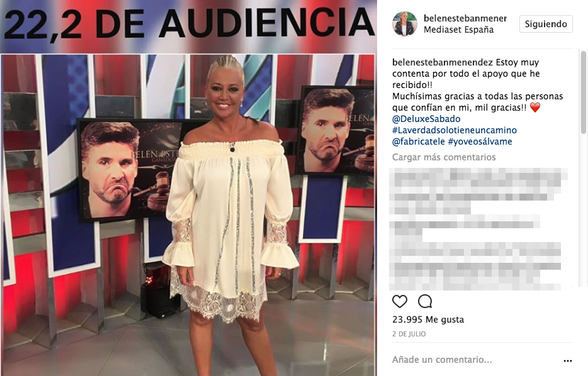Image resolution: width=588 pixels, height=376 pixels.
Task: Focus the Añade un comentario field
Action: (442, 360)
